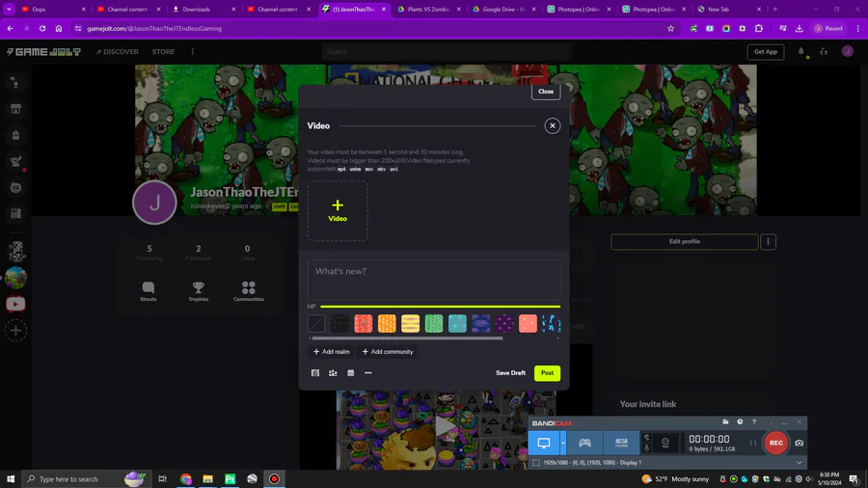Select the red patterned background swatch

[x=364, y=323]
